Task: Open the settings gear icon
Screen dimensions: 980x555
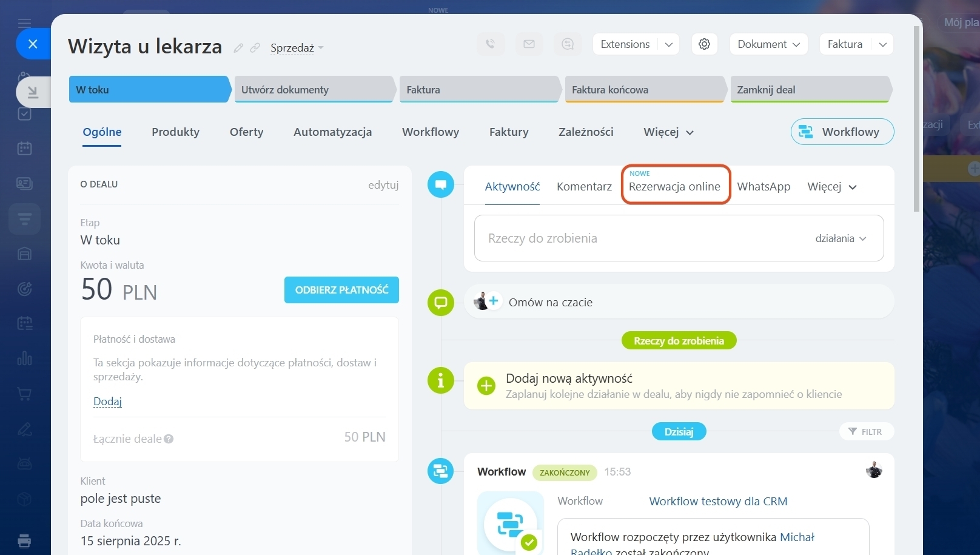Action: tap(704, 44)
